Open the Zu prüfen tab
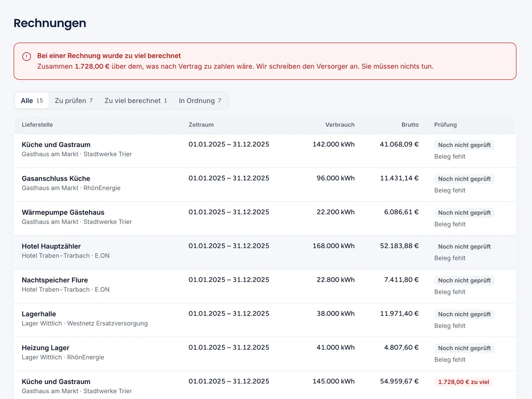This screenshot has height=399, width=532. pyautogui.click(x=74, y=101)
